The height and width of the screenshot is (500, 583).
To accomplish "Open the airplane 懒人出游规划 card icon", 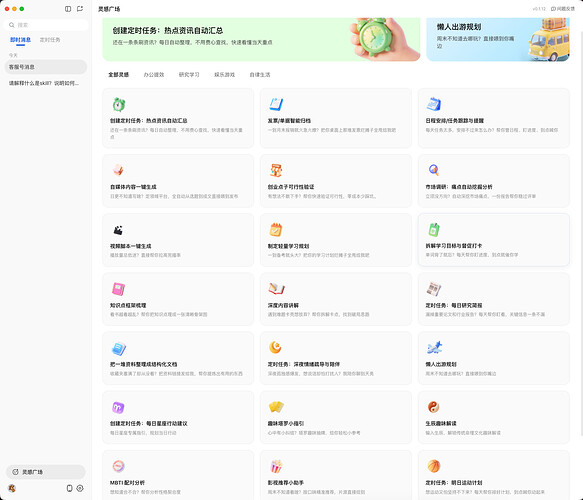I will tap(434, 348).
